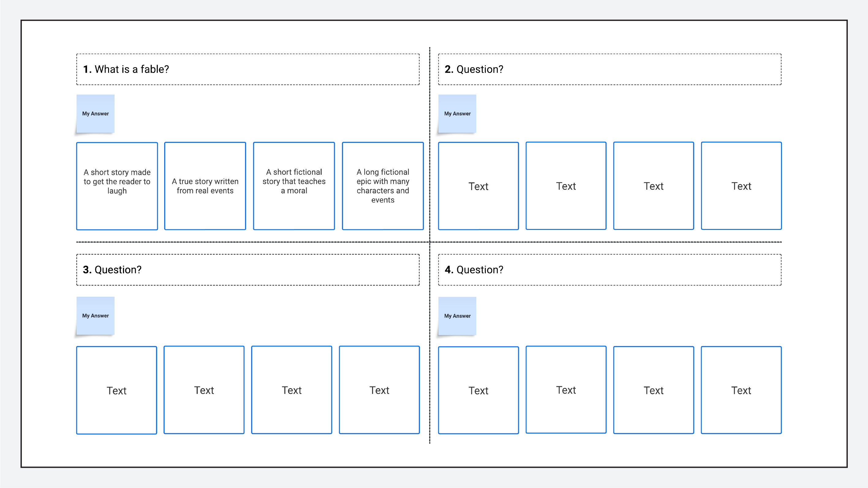Click the third Text card under question 3
The image size is (868, 488).
pyautogui.click(x=292, y=390)
